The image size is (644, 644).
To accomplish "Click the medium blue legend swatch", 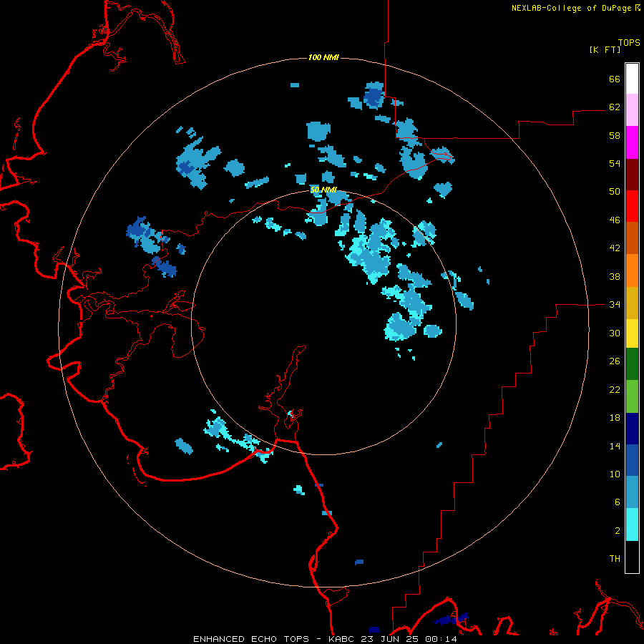I will [x=632, y=460].
